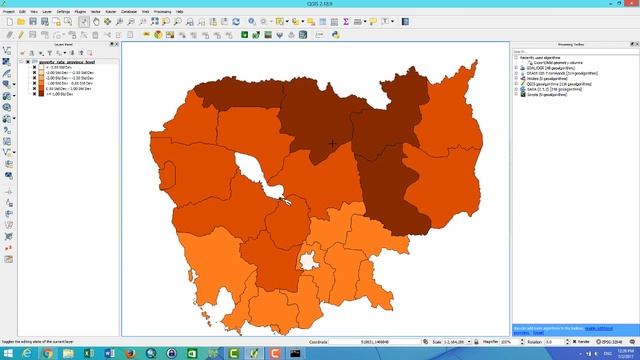The height and width of the screenshot is (360, 640).
Task: Open the Python console
Action: 336,35
